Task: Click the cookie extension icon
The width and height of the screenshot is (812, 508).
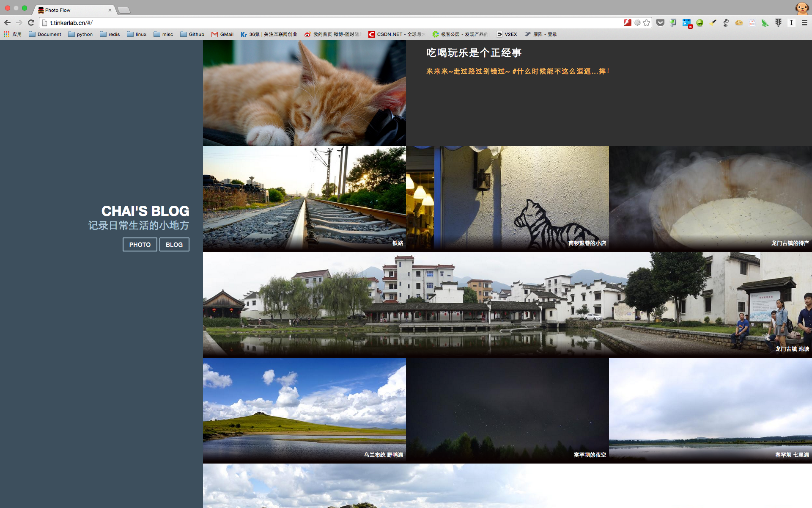Action: (739, 23)
